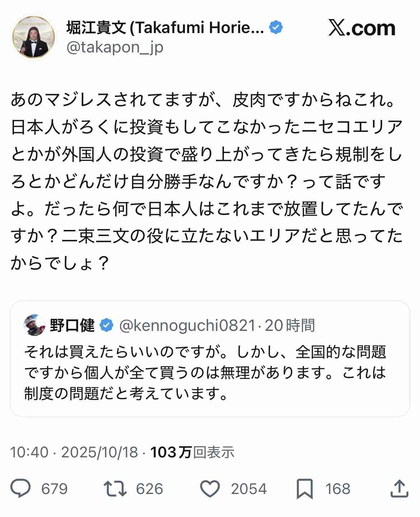Image resolution: width=420 pixels, height=517 pixels.
Task: Click the reply speech bubble icon
Action: [21, 489]
